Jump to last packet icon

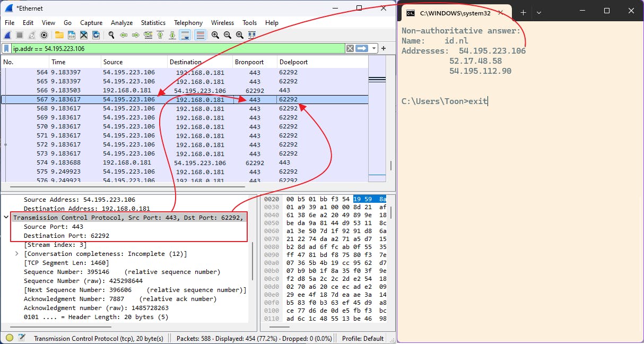172,35
